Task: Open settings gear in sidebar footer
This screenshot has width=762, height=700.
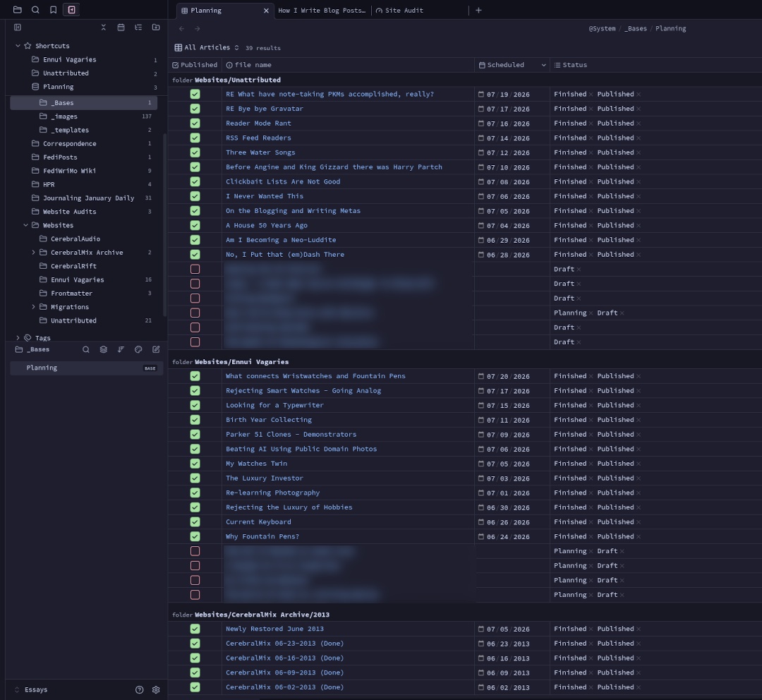Action: tap(156, 690)
